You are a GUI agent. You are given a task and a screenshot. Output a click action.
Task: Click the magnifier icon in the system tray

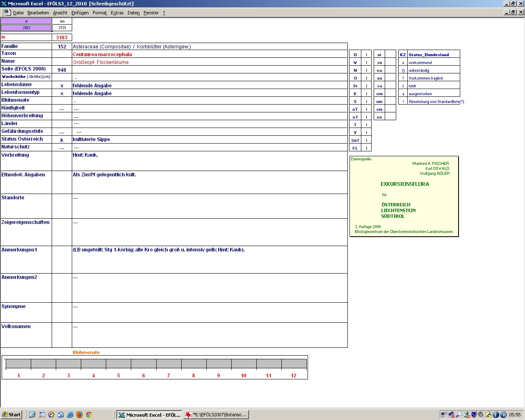click(459, 415)
